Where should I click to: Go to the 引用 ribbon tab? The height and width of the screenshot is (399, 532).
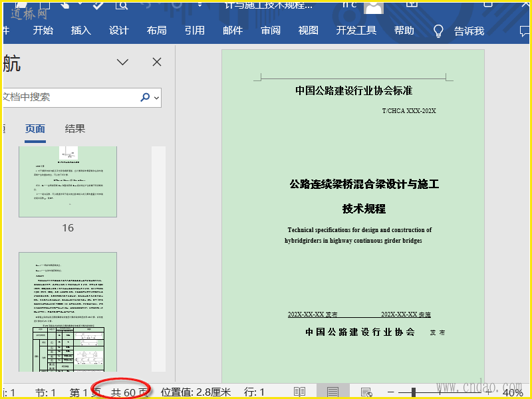point(195,31)
